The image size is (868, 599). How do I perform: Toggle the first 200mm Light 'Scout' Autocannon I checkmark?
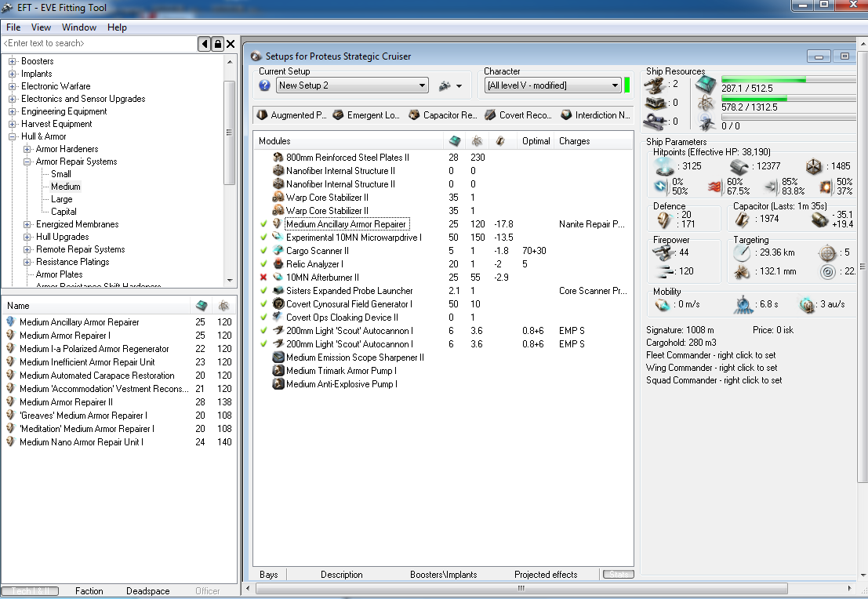tap(263, 330)
